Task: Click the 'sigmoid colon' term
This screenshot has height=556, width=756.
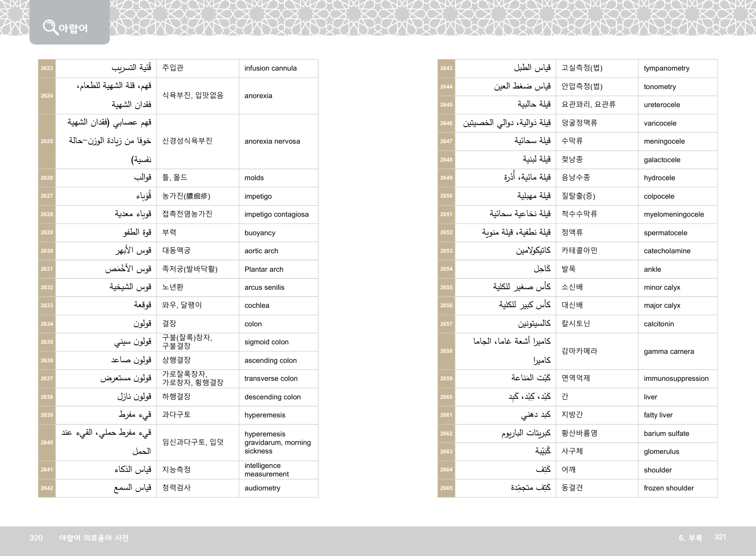Action: pos(266,342)
